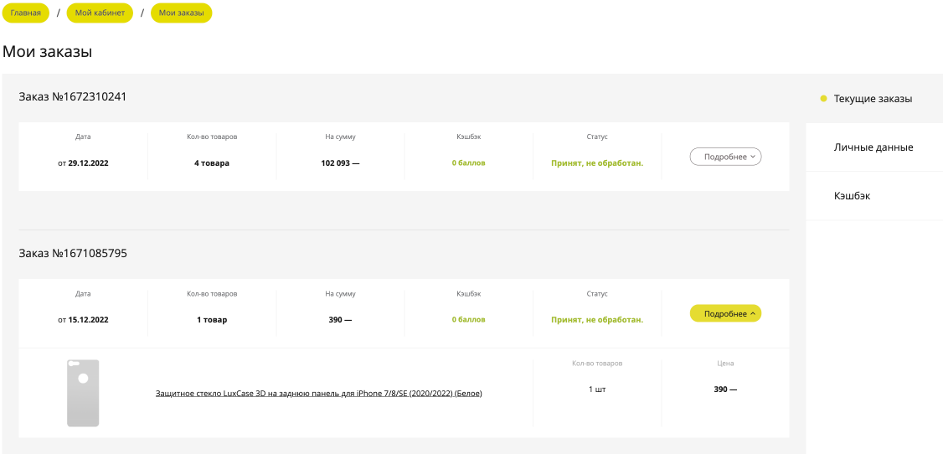The width and height of the screenshot is (943, 454).
Task: Click the 4 товара item count
Action: [211, 163]
